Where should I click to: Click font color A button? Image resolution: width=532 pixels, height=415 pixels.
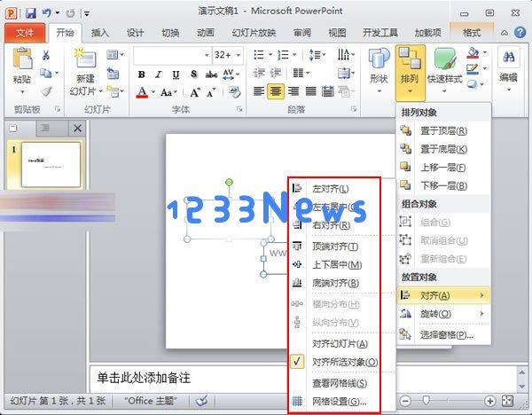pos(142,92)
